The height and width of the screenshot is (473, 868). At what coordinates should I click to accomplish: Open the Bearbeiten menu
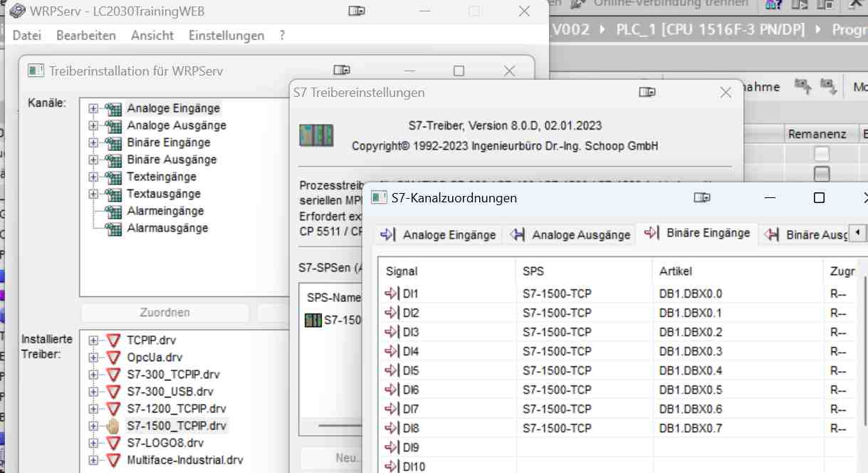pos(86,36)
